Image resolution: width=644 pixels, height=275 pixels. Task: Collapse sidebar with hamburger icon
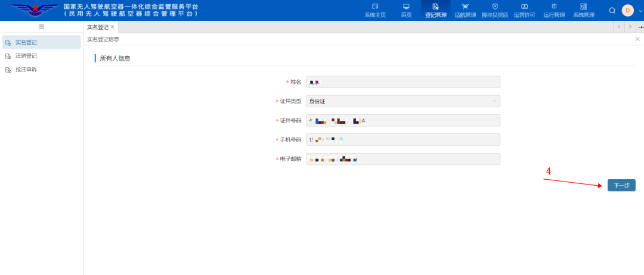[41, 27]
